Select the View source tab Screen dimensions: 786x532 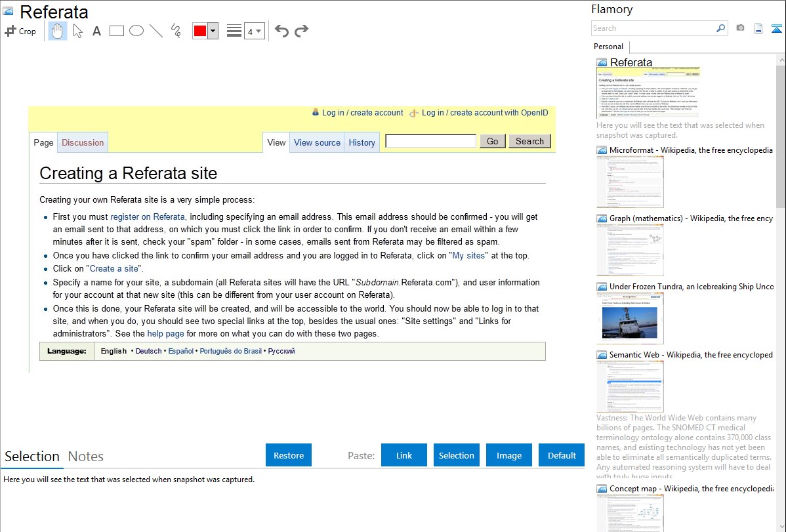click(x=317, y=142)
